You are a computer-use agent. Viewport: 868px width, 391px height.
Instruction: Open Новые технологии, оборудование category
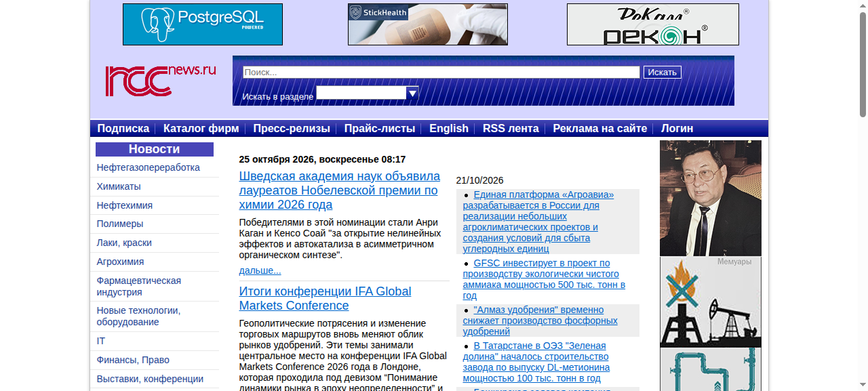pos(139,316)
